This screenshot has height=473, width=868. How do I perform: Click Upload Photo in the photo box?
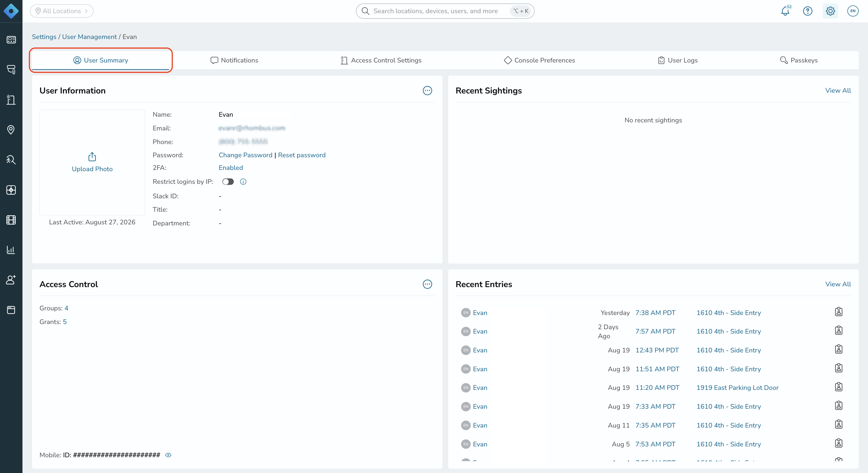pos(92,163)
